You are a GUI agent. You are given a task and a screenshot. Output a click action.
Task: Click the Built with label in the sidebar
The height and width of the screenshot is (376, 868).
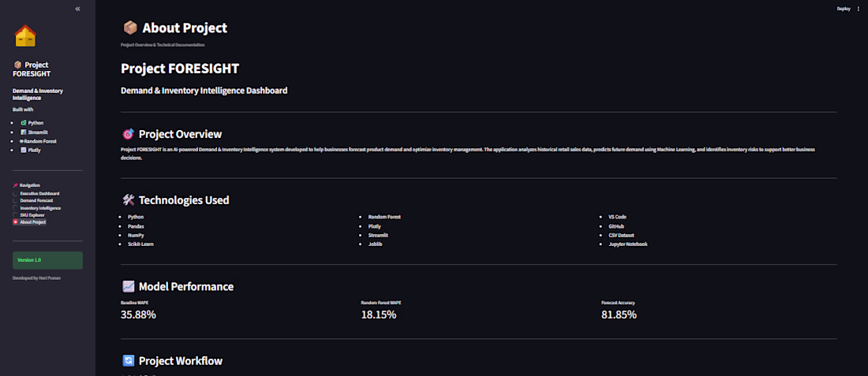(23, 110)
